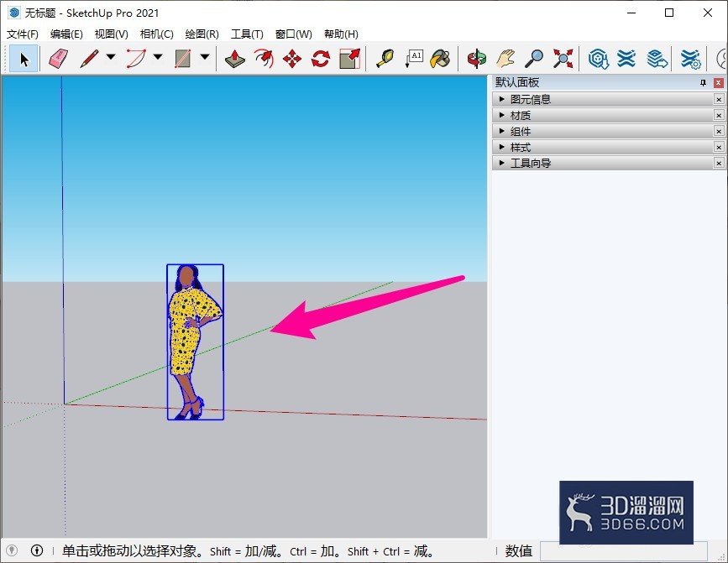
Task: Open the 编辑(E) menu
Action: [x=66, y=34]
